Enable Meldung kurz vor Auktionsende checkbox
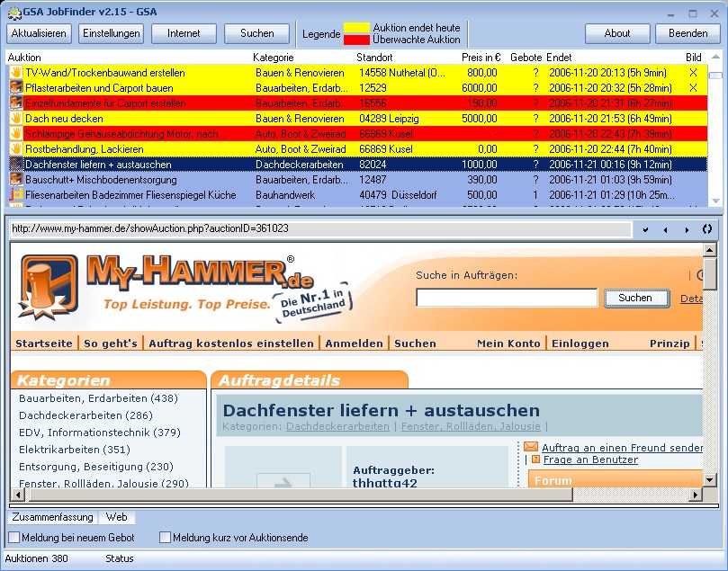Image resolution: width=728 pixels, height=571 pixels. (165, 538)
